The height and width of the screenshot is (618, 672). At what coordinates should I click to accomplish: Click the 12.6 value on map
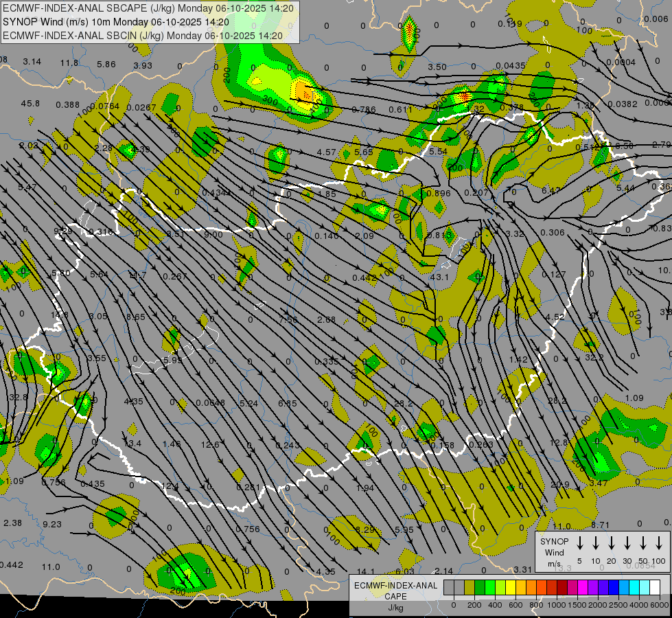pyautogui.click(x=210, y=444)
